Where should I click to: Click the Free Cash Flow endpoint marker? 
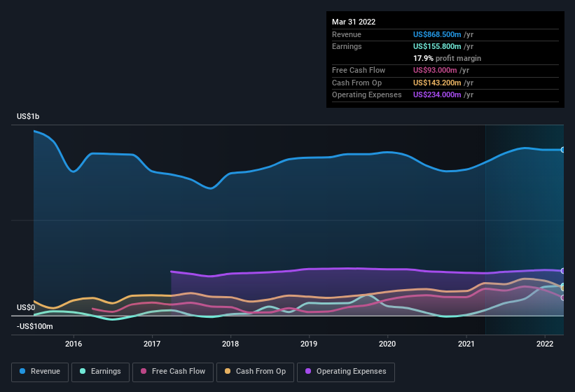[x=562, y=297]
